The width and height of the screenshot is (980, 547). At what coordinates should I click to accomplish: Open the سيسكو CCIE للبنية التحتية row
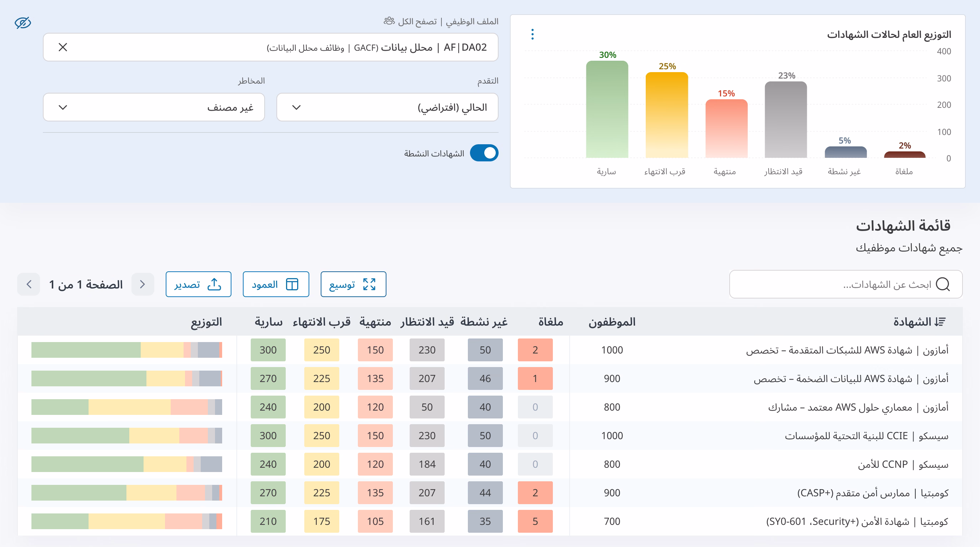[x=490, y=436]
